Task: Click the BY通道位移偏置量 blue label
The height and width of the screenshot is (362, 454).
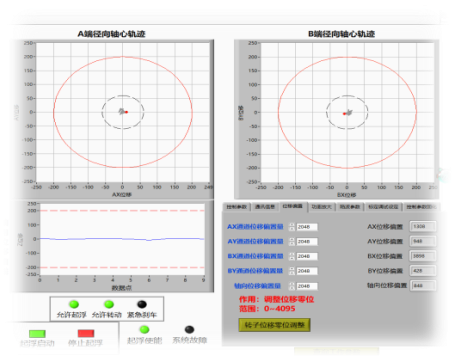Action: click(x=255, y=271)
